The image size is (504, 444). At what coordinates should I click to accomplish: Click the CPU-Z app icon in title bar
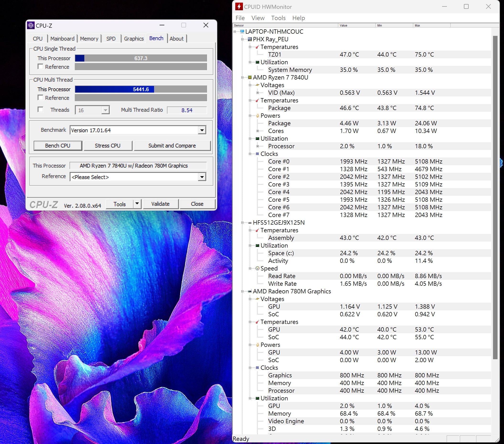coord(31,25)
